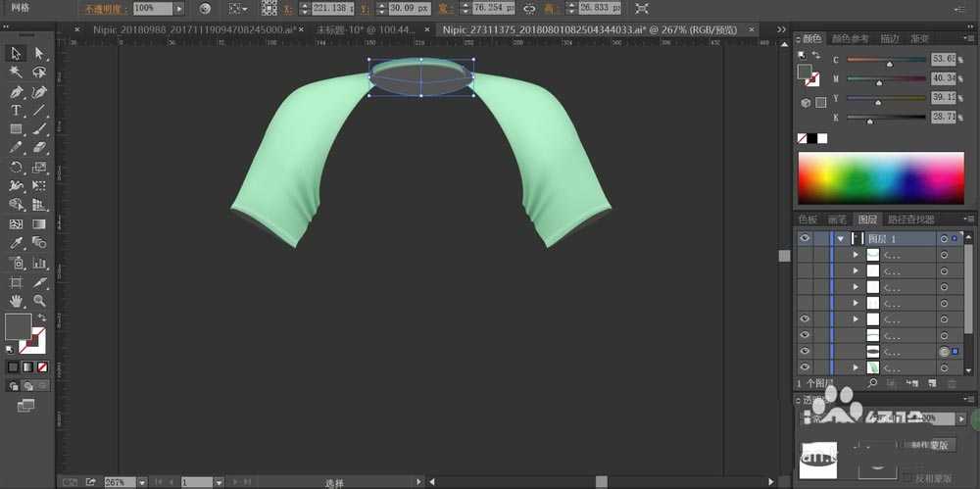Toggle visibility of the bottom sublayer
This screenshot has width=980, height=489.
805,367
